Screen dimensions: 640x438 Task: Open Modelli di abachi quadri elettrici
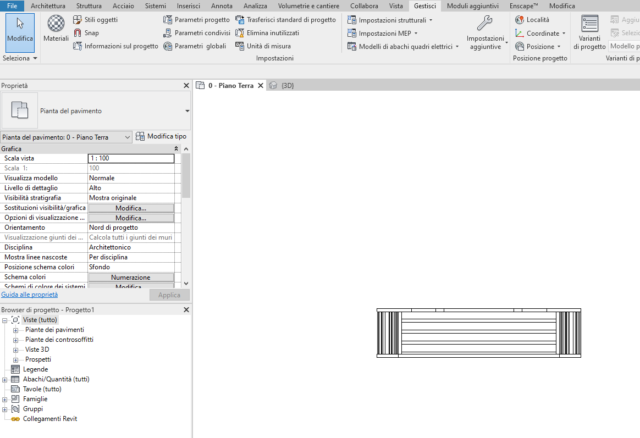tap(403, 47)
